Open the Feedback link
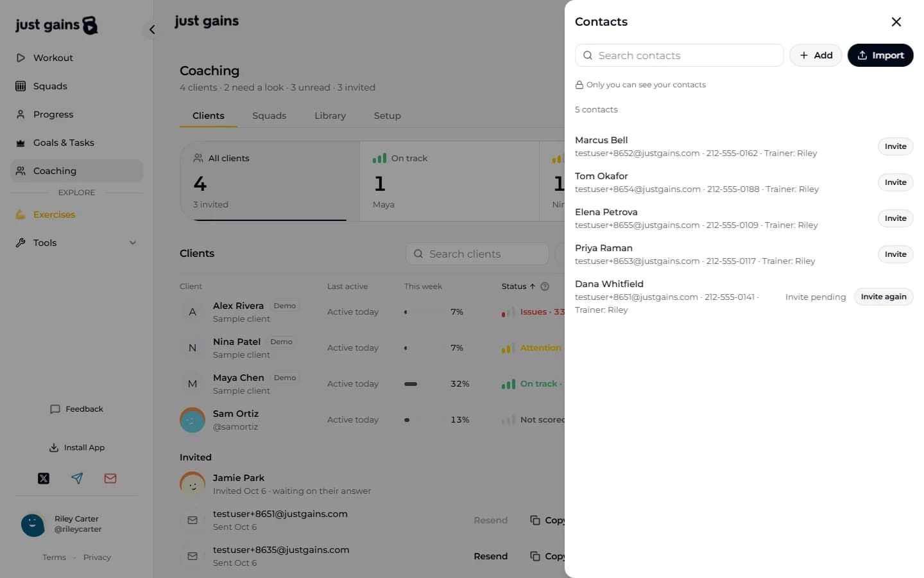This screenshot has height=578, width=924. 76,409
